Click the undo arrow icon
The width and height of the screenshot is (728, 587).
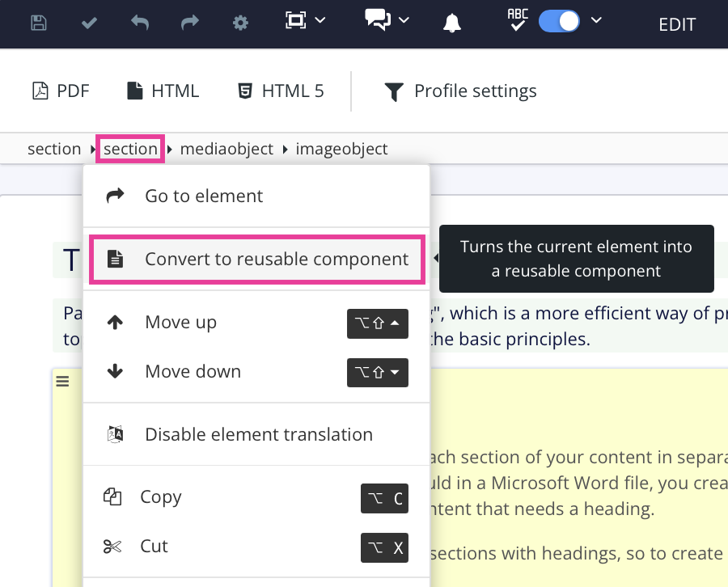(x=140, y=23)
